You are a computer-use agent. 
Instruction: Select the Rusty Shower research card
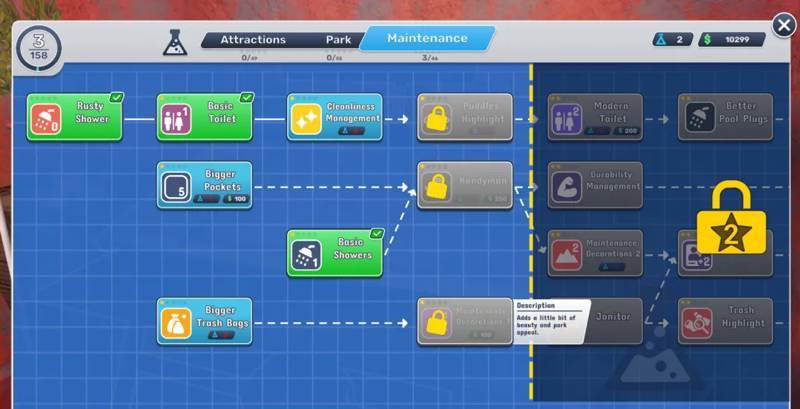coord(74,117)
